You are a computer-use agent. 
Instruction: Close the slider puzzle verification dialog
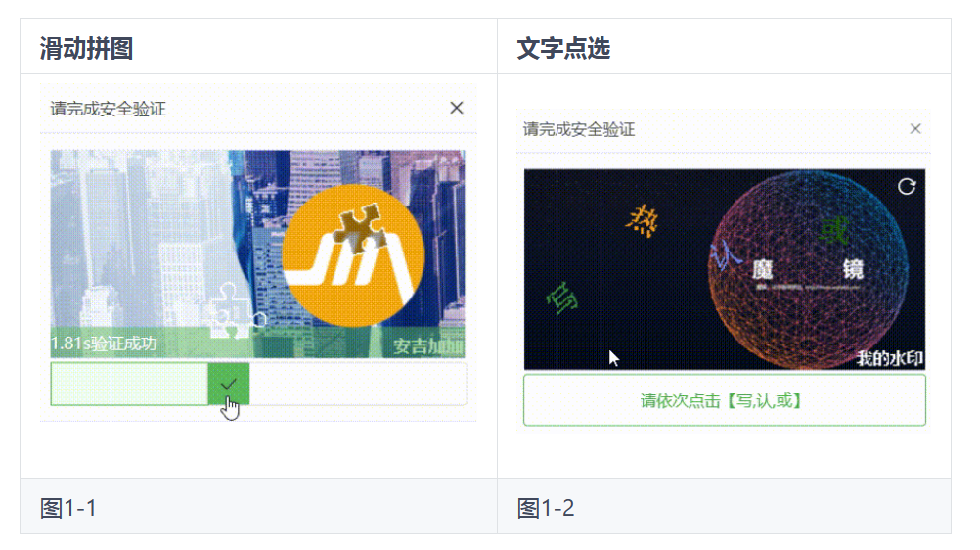click(x=456, y=108)
